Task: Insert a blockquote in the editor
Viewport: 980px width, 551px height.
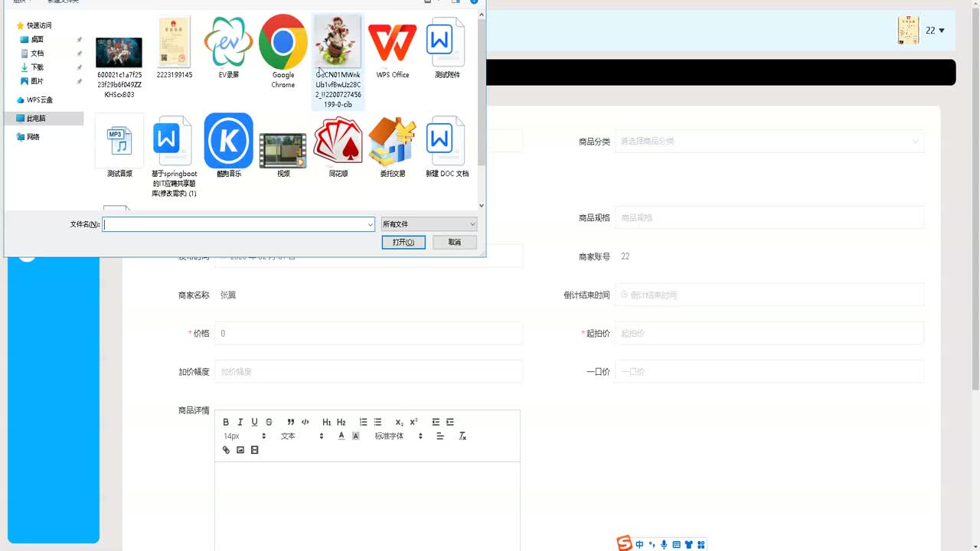Action: point(291,422)
